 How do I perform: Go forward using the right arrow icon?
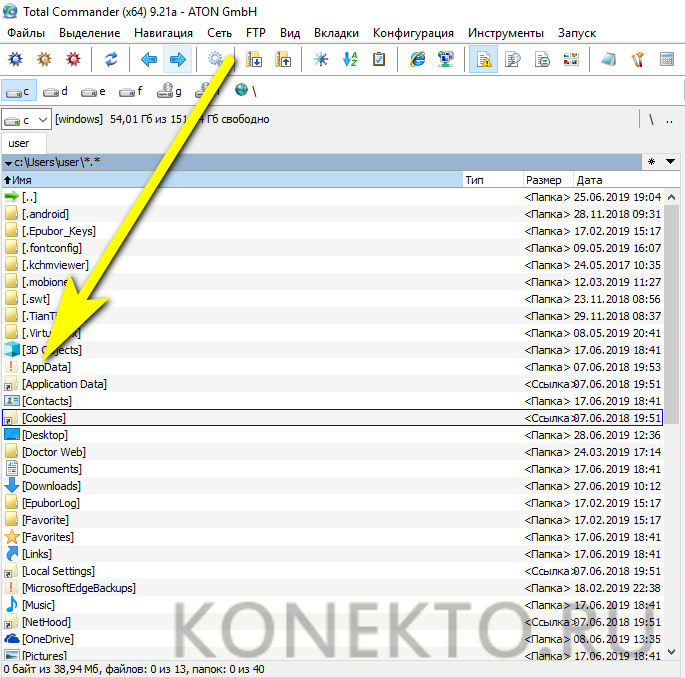(178, 60)
